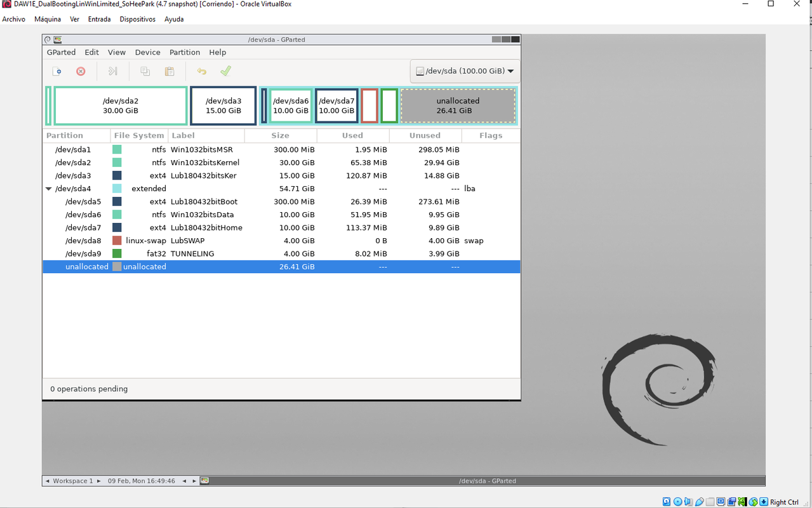Click the Lub180432bitsKer label text
The height and width of the screenshot is (508, 812).
pos(203,176)
